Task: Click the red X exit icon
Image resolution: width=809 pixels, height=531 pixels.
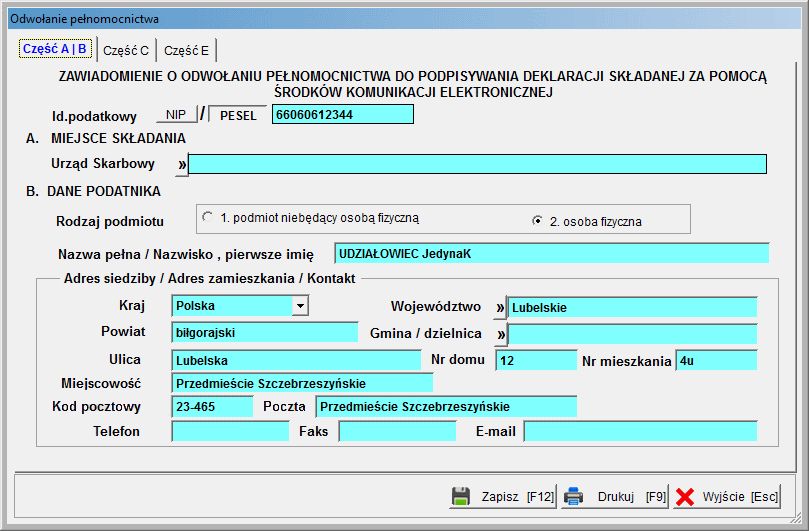Action: coord(685,497)
